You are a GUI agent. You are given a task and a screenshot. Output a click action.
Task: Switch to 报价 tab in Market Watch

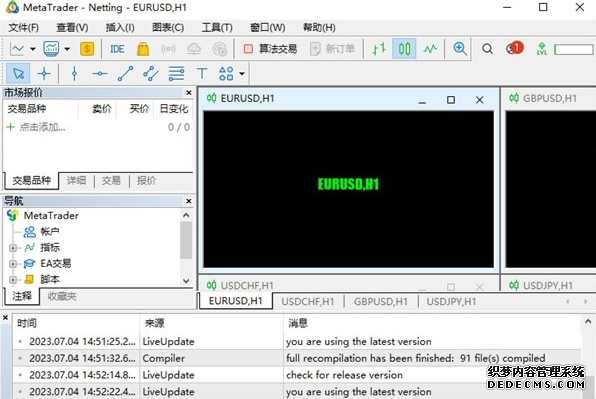pyautogui.click(x=146, y=180)
